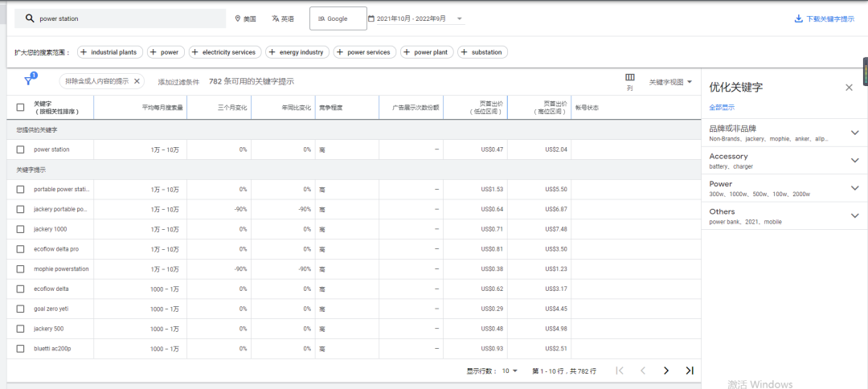Sort by 广告展示次数份额 column header

click(x=416, y=108)
